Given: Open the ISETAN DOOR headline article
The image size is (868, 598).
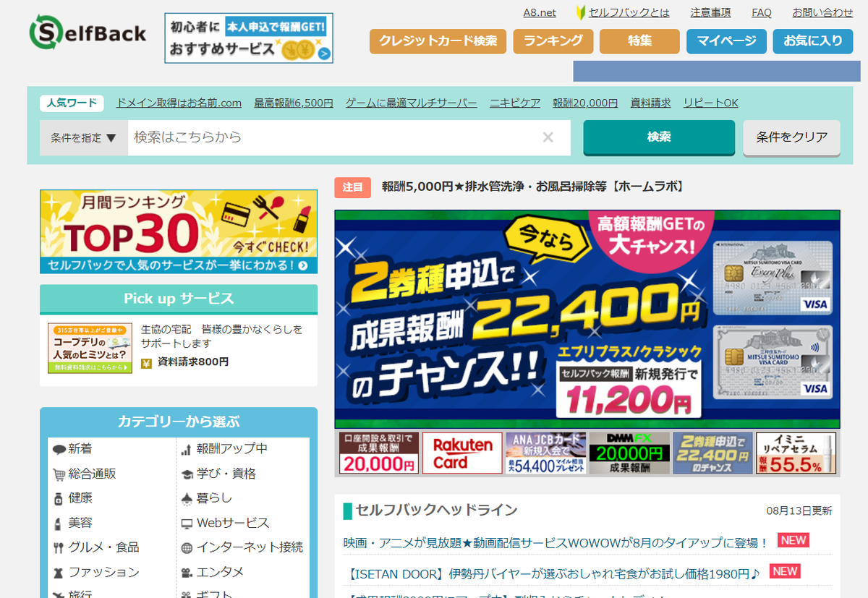Looking at the screenshot, I should click(551, 574).
